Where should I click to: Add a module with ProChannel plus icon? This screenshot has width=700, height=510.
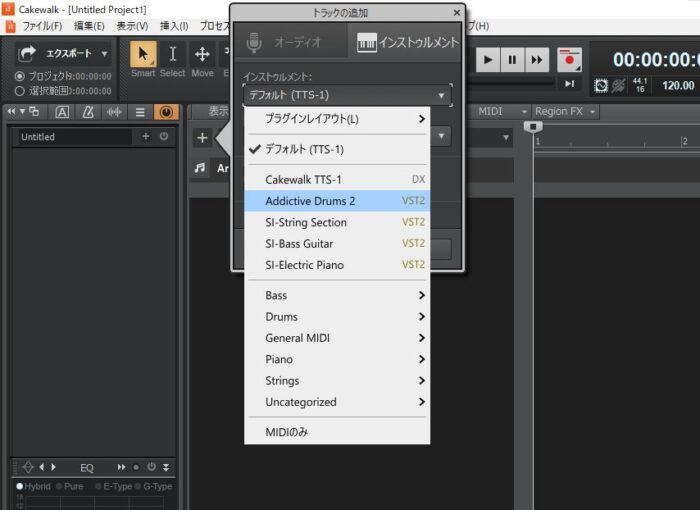pos(146,136)
